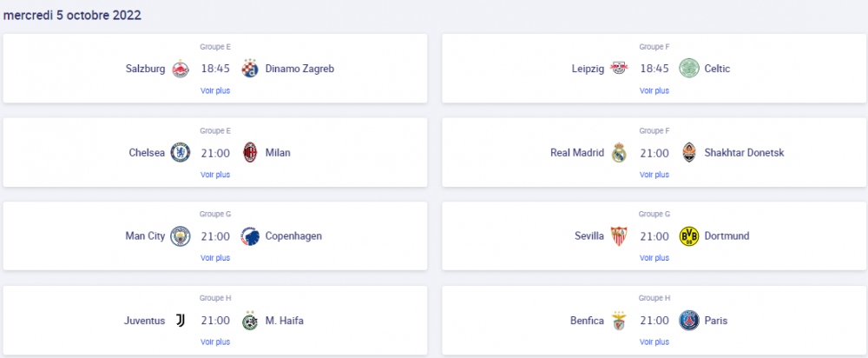Click the Dinamo Zagreb crest icon
The width and height of the screenshot is (868, 358).
(x=251, y=69)
